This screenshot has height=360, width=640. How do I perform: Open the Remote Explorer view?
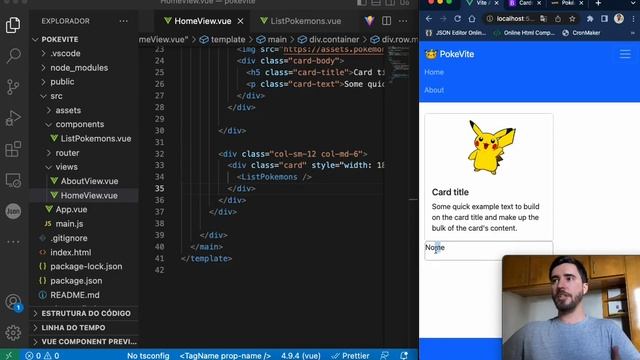tap(13, 180)
